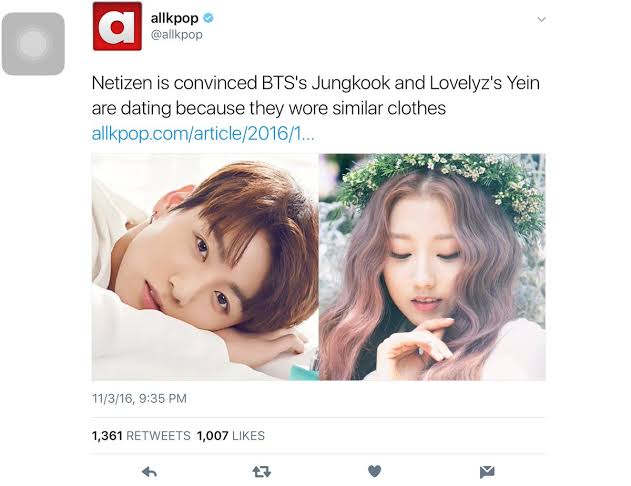The height and width of the screenshot is (486, 631).
Task: Like the tweet with the heart icon
Action: click(374, 471)
